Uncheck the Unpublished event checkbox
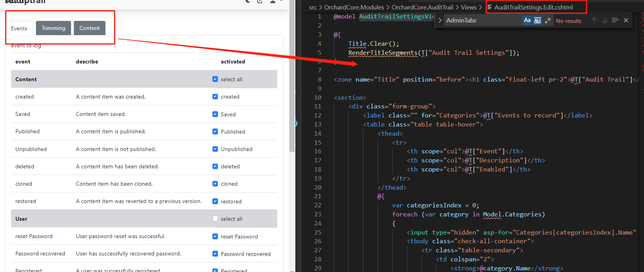This screenshot has height=272, width=644. (x=215, y=149)
